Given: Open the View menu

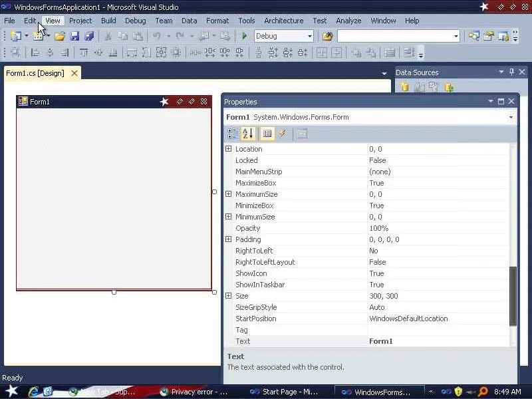Looking at the screenshot, I should point(53,21).
